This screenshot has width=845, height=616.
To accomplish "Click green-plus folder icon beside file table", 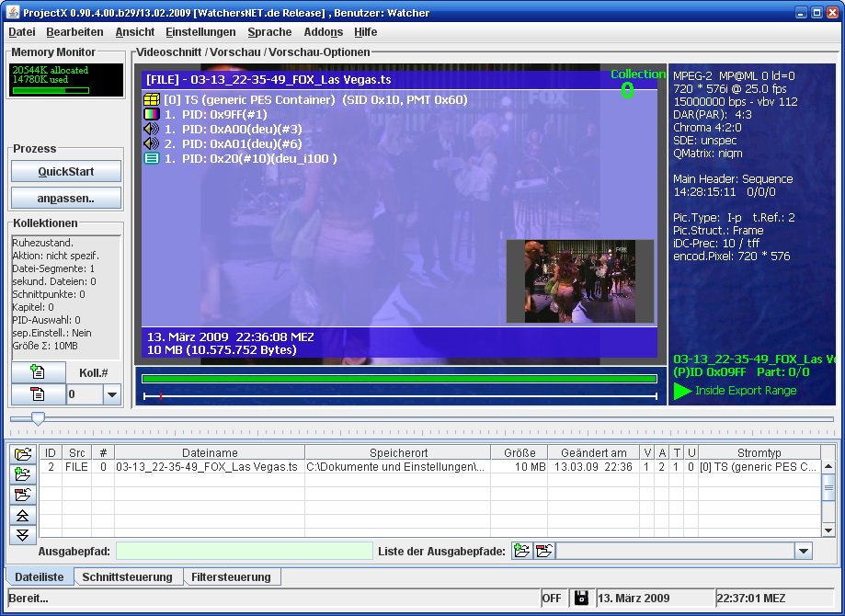I will 23,474.
